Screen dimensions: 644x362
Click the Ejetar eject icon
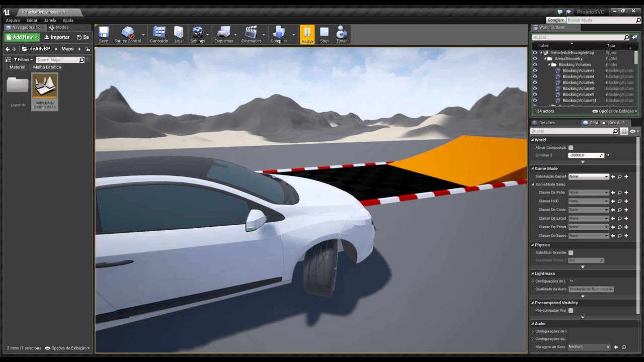pyautogui.click(x=342, y=34)
